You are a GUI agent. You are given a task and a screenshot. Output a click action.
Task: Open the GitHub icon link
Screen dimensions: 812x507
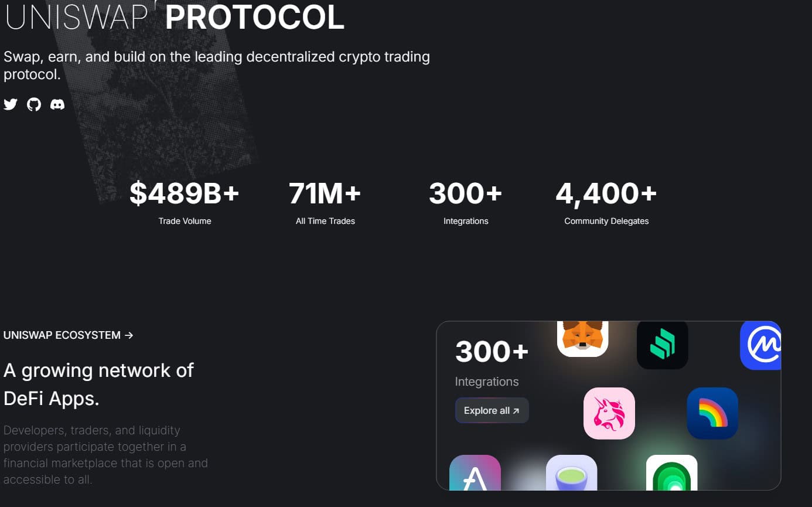(34, 104)
